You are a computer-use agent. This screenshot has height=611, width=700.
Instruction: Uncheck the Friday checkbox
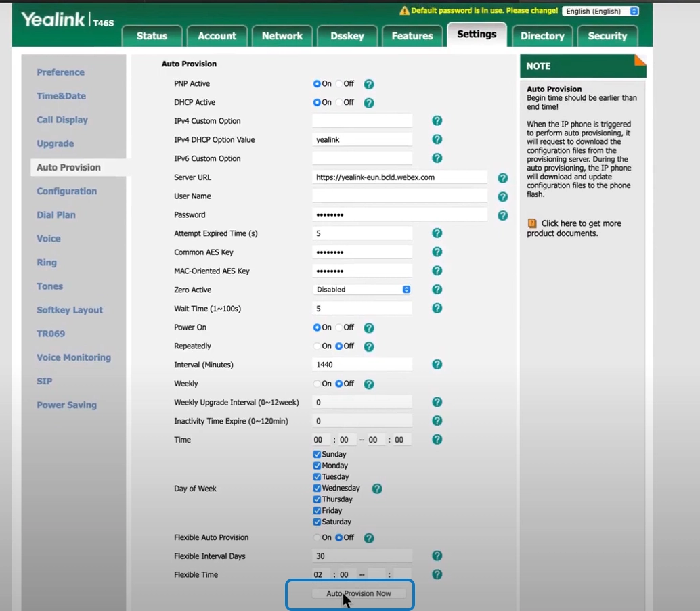(317, 511)
